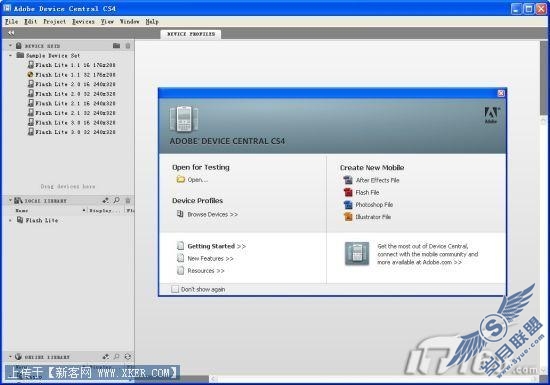Click the Open folder icon in welcome dialog
The height and width of the screenshot is (385, 550).
tap(181, 180)
